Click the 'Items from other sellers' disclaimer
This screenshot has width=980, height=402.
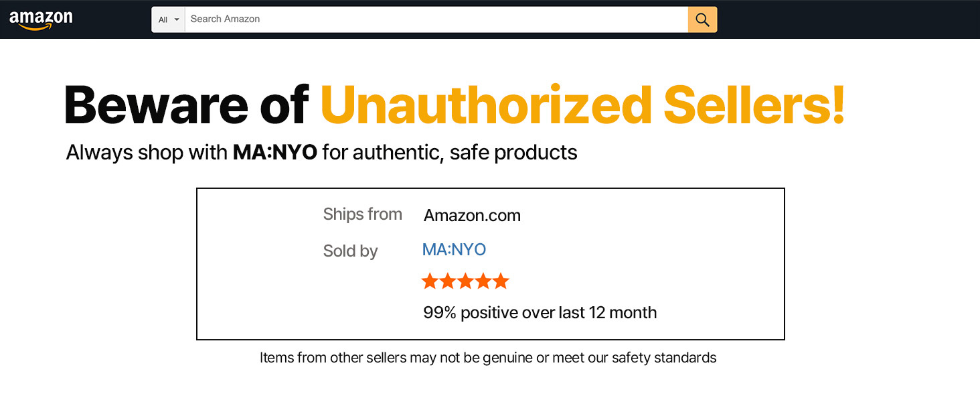[x=488, y=358]
